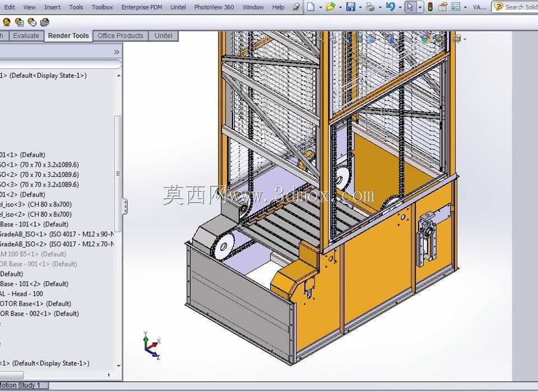Open the view settings dropdown arrow in the viewport
The height and width of the screenshot is (392, 538).
coord(465,39)
